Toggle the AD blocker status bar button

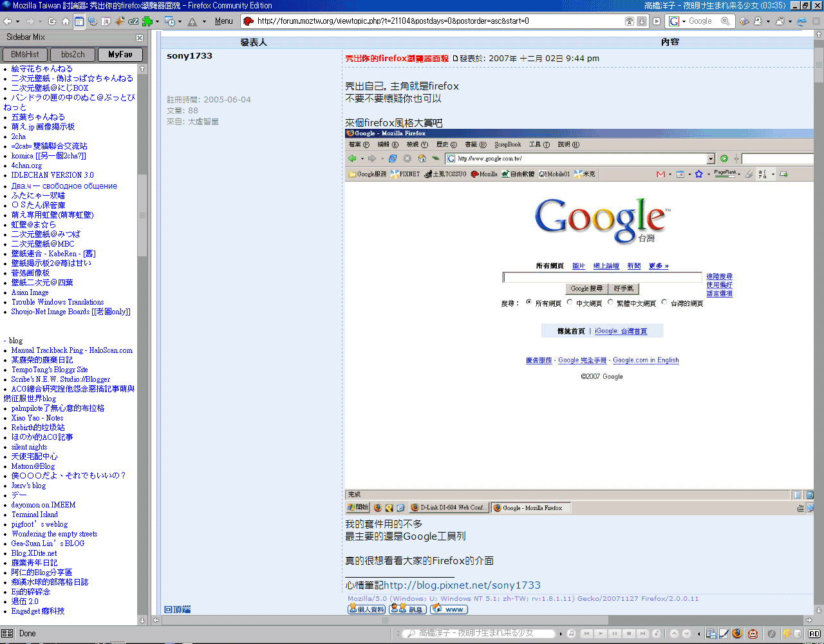click(814, 634)
